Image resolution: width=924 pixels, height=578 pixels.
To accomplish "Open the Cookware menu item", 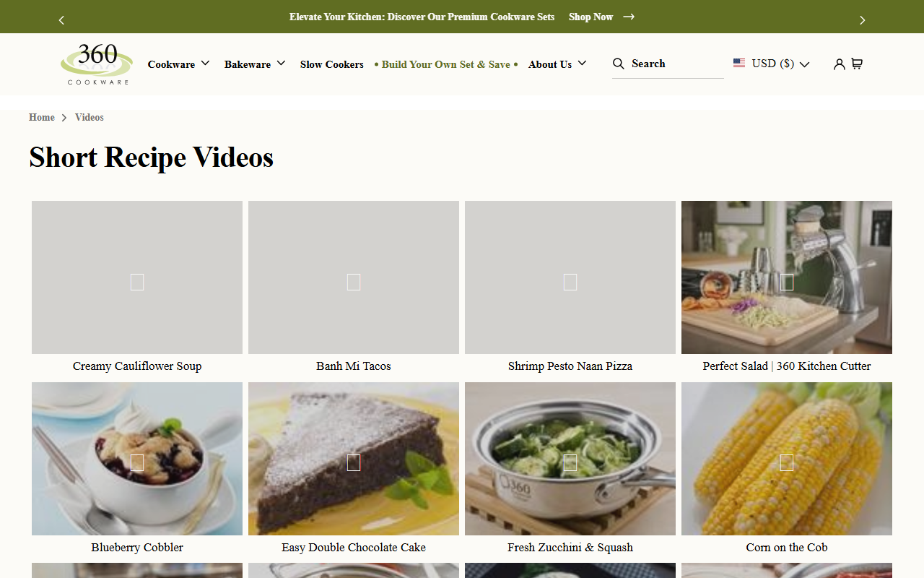I will (171, 64).
